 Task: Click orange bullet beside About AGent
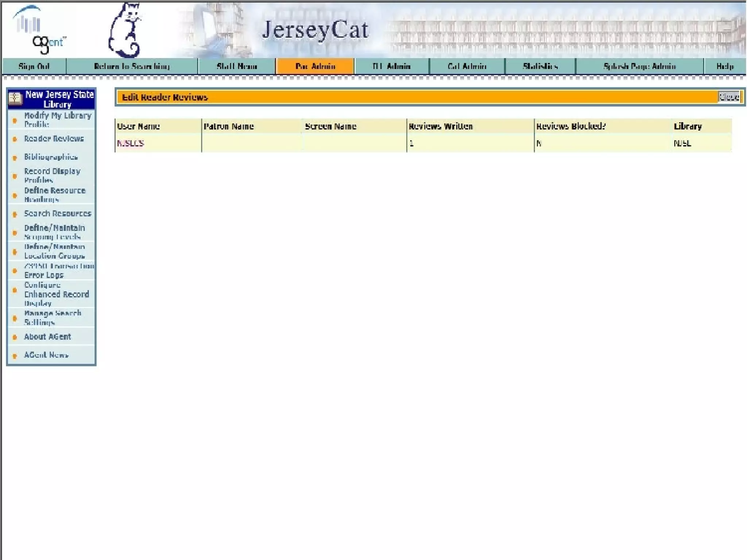(15, 337)
